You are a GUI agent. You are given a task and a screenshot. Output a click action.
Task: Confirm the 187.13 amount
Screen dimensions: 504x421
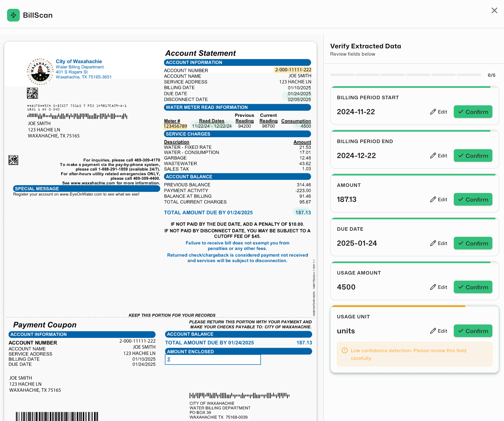(x=473, y=199)
